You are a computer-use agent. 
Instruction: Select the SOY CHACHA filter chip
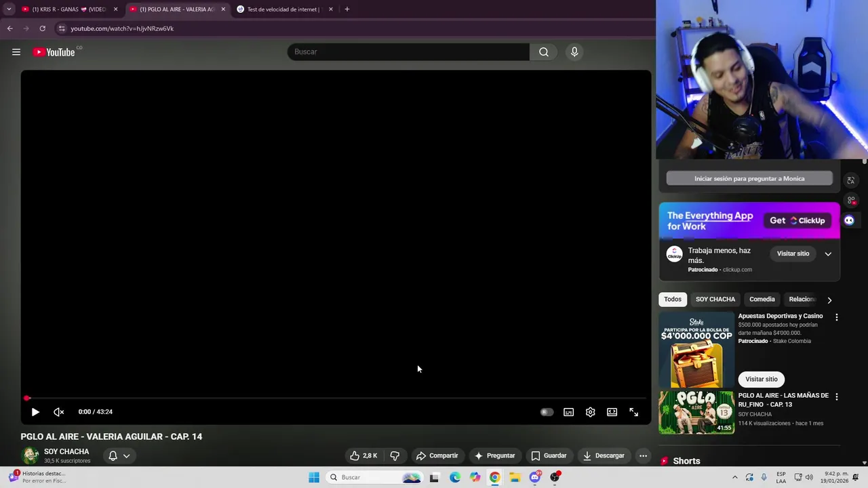[715, 299]
